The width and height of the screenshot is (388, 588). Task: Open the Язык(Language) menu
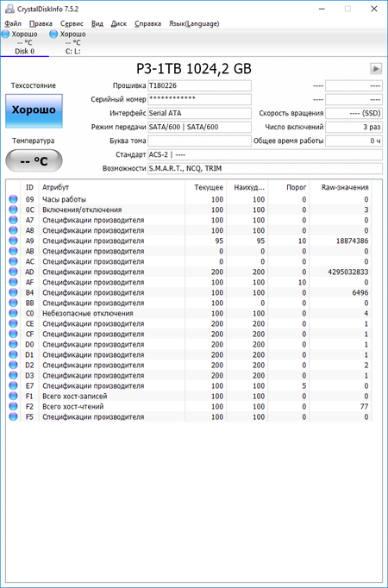pyautogui.click(x=194, y=23)
